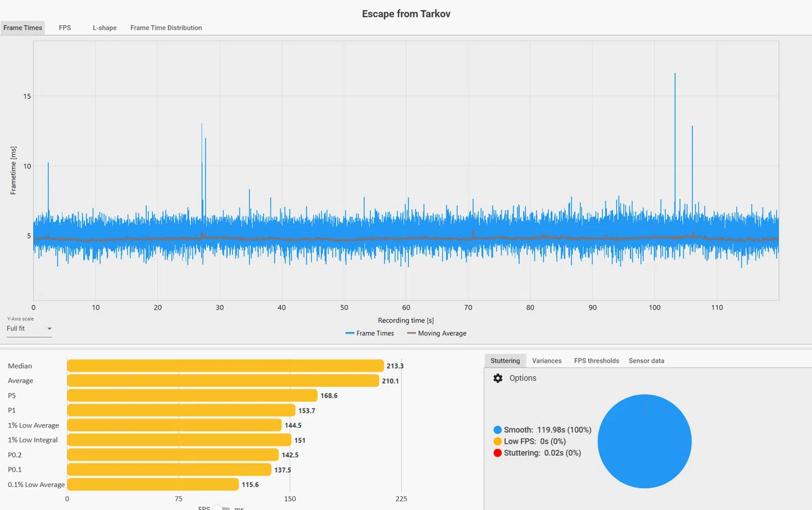Select the Stuttering tab

click(x=505, y=361)
